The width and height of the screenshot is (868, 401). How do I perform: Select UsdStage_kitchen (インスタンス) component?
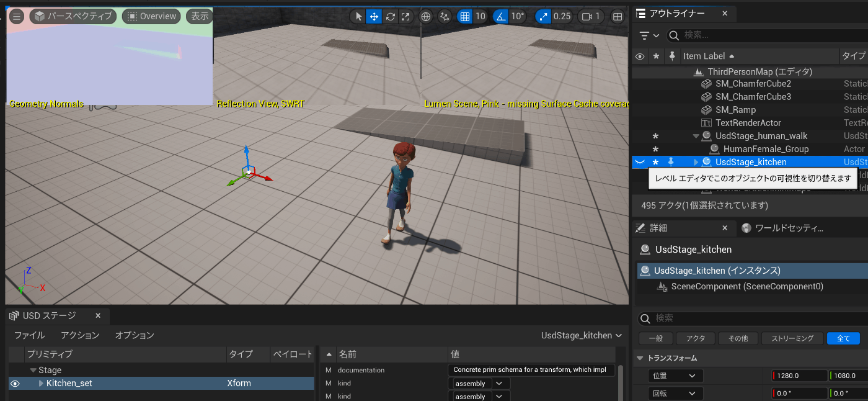click(753, 271)
